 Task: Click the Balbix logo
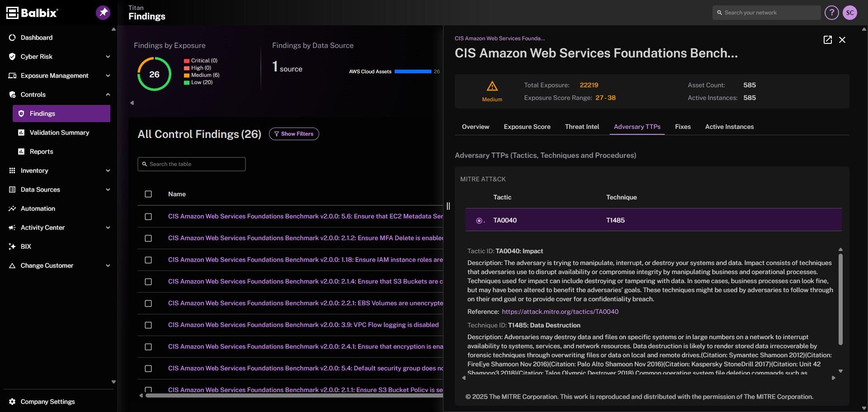[x=32, y=13]
